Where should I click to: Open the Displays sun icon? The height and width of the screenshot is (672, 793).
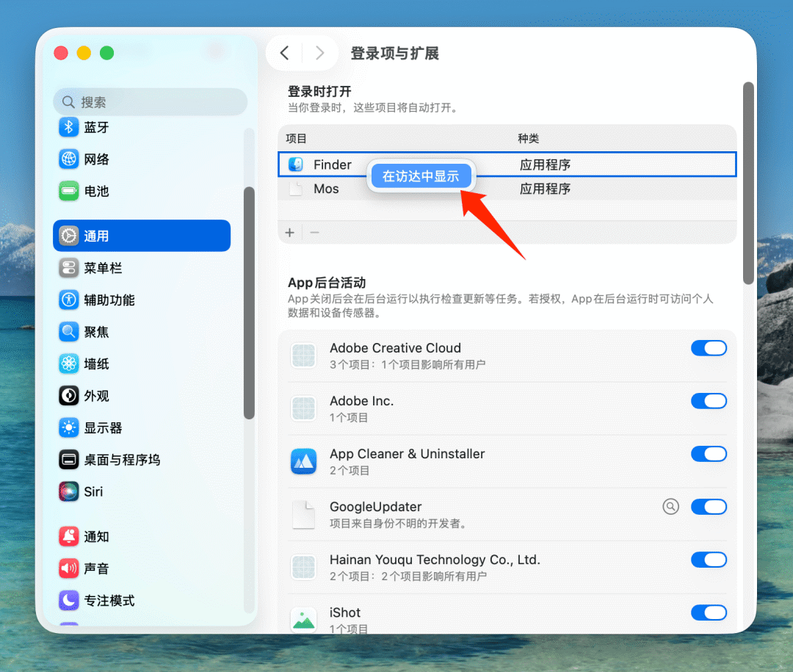coord(69,427)
